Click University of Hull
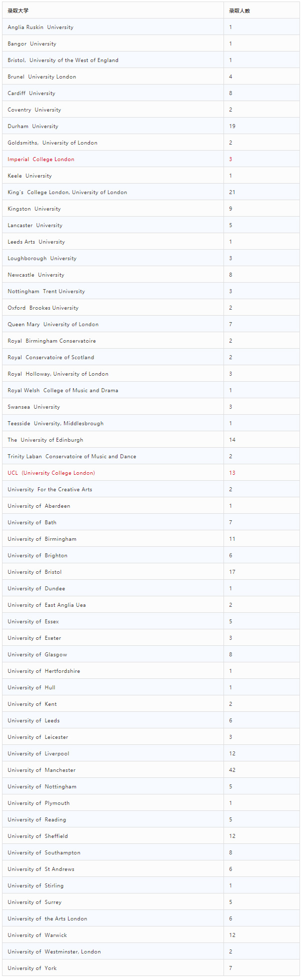Screen dimensions: 301x980 [31, 687]
